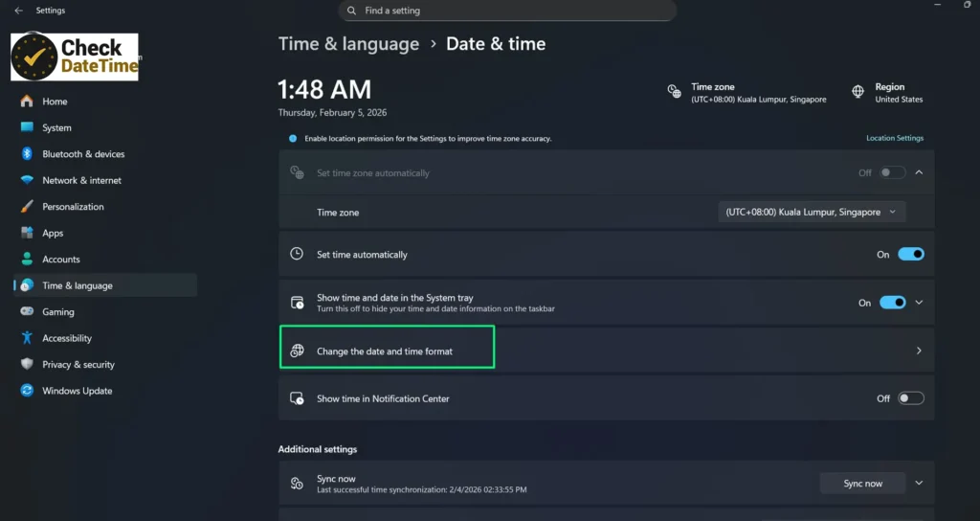980x521 pixels.
Task: Go to Time & language breadcrumb
Action: click(348, 44)
